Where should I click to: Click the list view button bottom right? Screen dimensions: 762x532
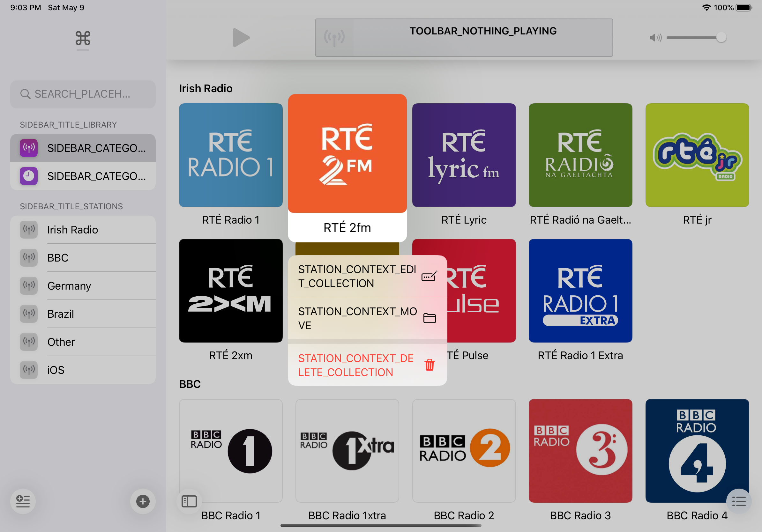738,501
